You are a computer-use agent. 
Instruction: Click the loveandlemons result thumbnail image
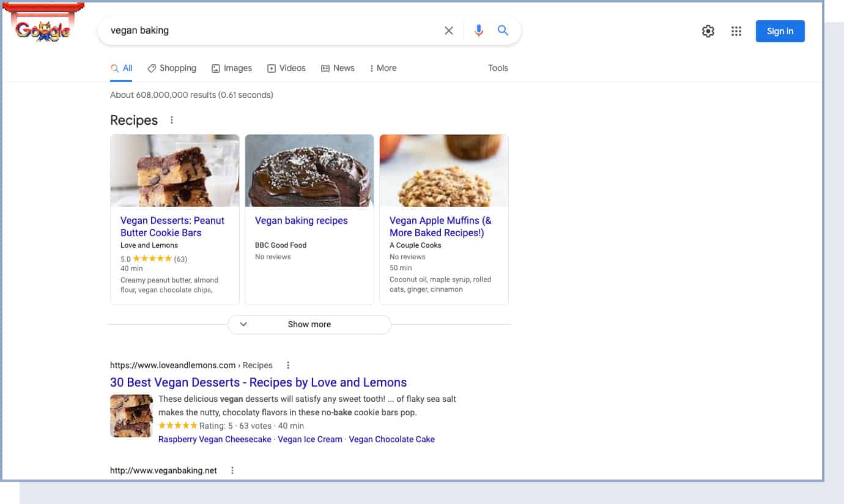pos(131,416)
